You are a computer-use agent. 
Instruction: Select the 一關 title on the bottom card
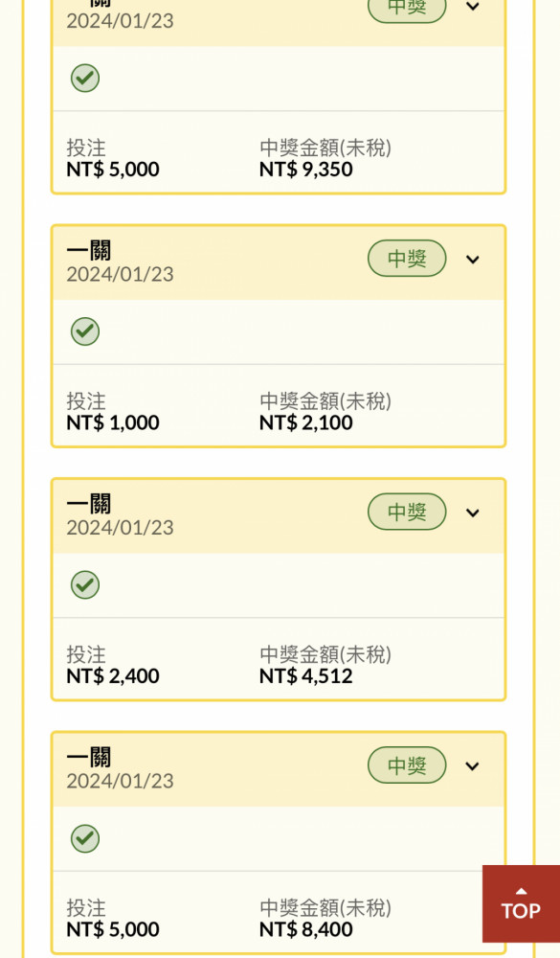tap(89, 758)
